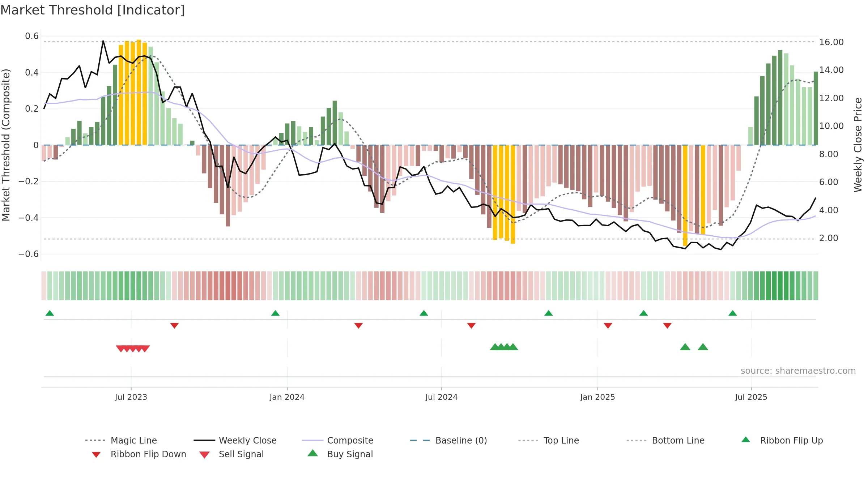Toggle the Magic Line legend entry
The height and width of the screenshot is (488, 868).
[x=121, y=440]
